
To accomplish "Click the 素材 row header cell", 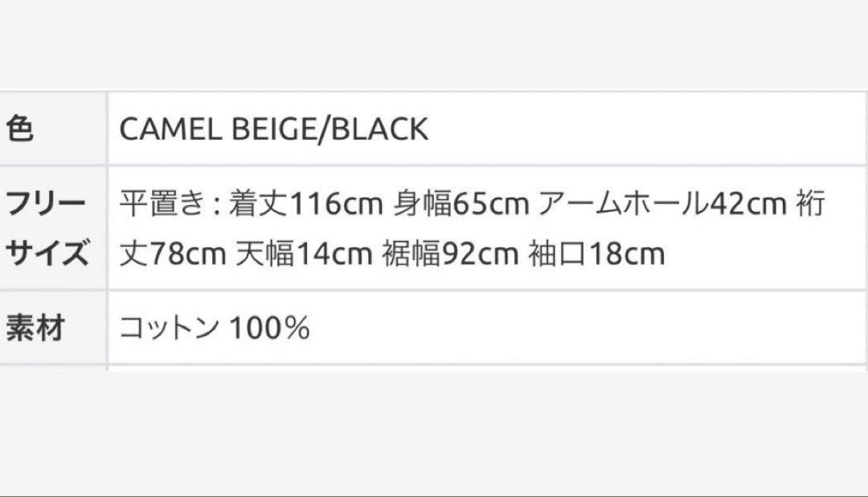I will coord(52,328).
